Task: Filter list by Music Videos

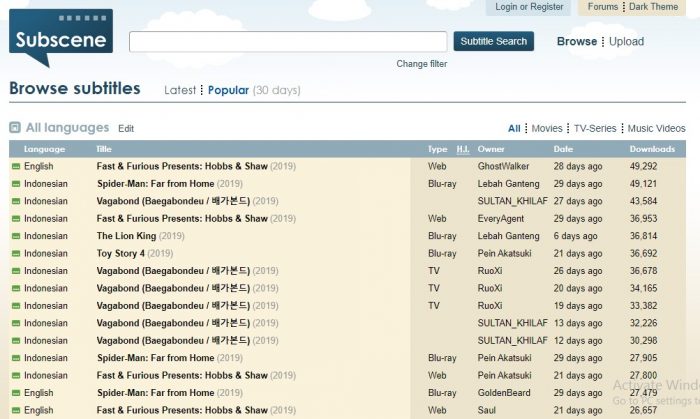Action: coord(656,129)
